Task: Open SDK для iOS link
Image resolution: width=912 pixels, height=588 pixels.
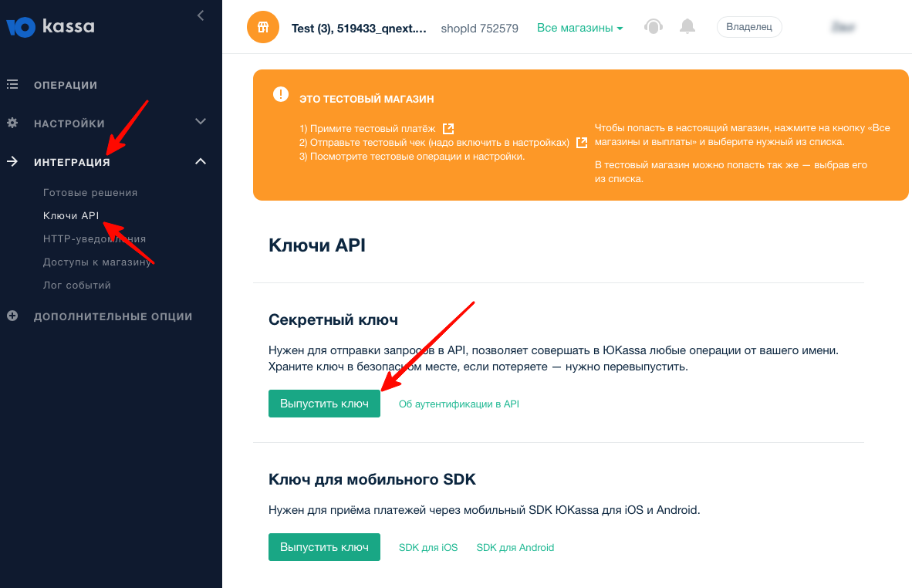Action: (x=428, y=548)
